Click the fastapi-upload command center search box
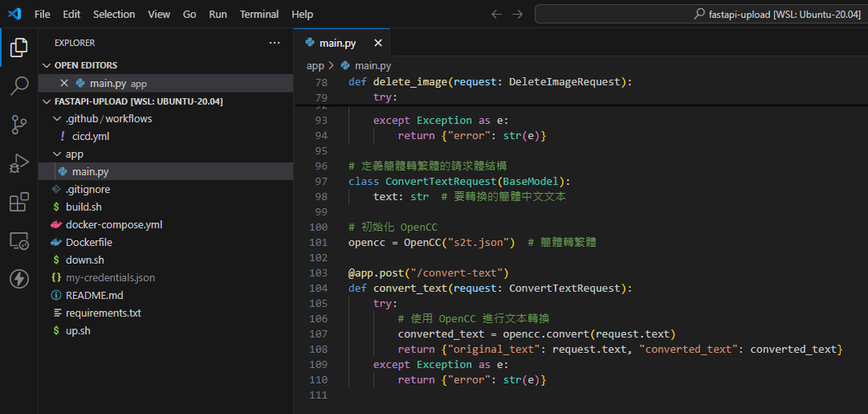 pyautogui.click(x=701, y=14)
